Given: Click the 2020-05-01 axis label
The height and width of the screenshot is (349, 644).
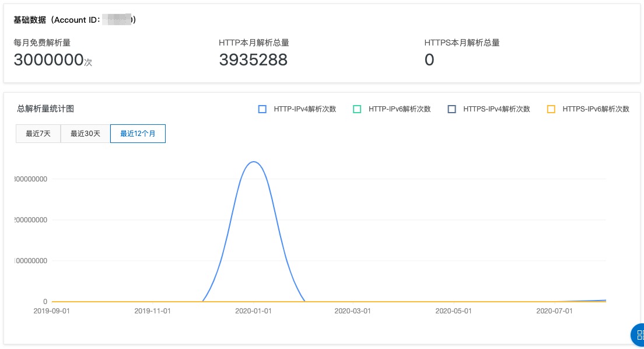Looking at the screenshot, I should click(453, 311).
